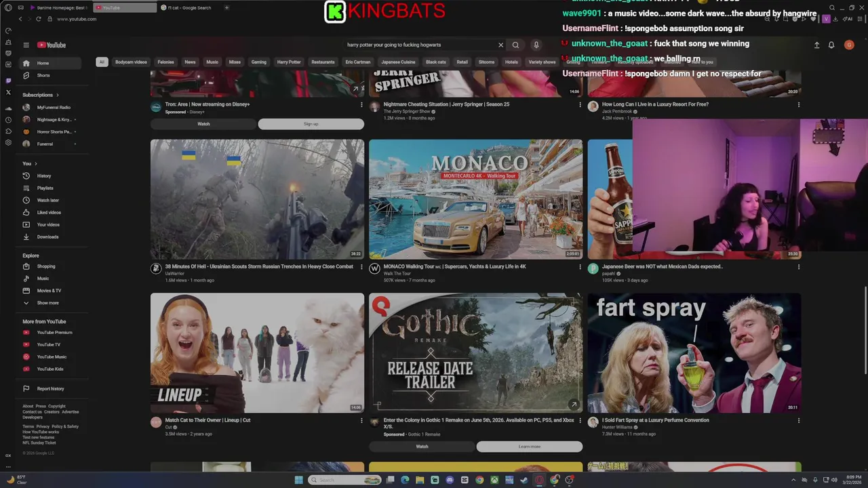This screenshot has height=488, width=868.
Task: Select the Sitcoms chip
Action: click(x=486, y=62)
